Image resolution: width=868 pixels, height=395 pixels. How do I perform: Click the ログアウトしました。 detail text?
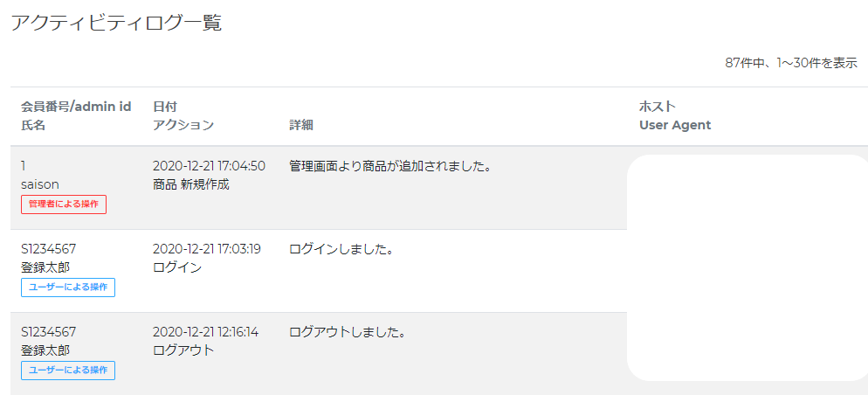pyautogui.click(x=348, y=332)
